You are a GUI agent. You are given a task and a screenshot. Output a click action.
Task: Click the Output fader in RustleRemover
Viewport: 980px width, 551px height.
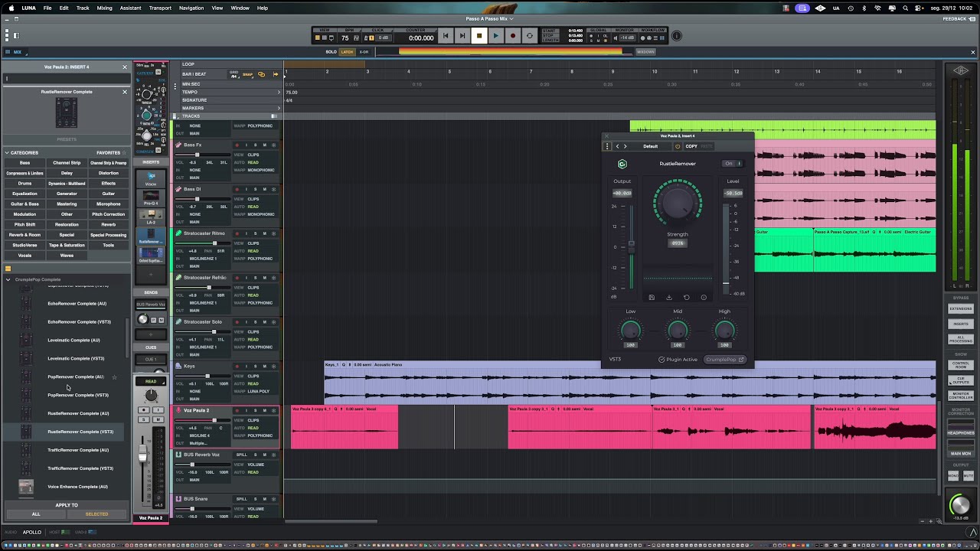[x=632, y=244]
